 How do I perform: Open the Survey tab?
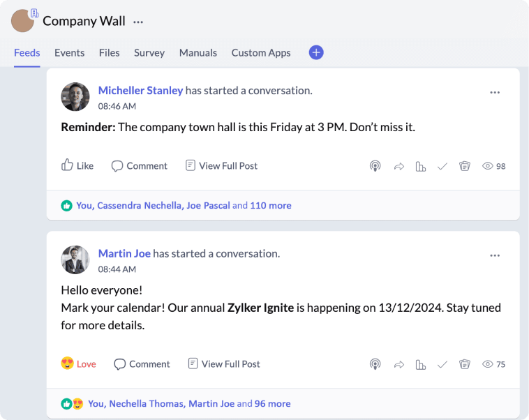pyautogui.click(x=149, y=52)
